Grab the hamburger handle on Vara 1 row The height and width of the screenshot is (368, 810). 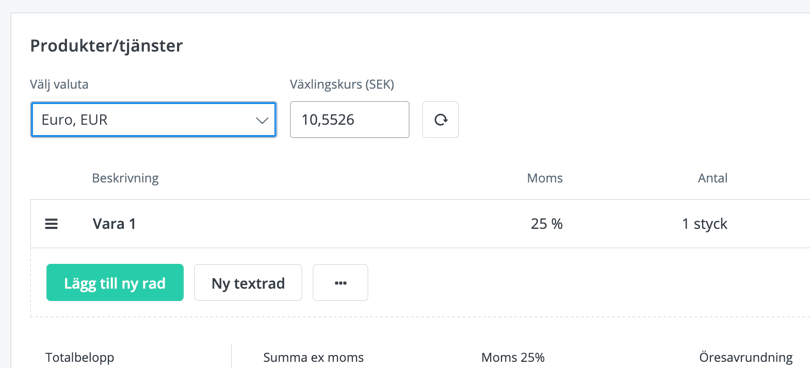(x=51, y=224)
